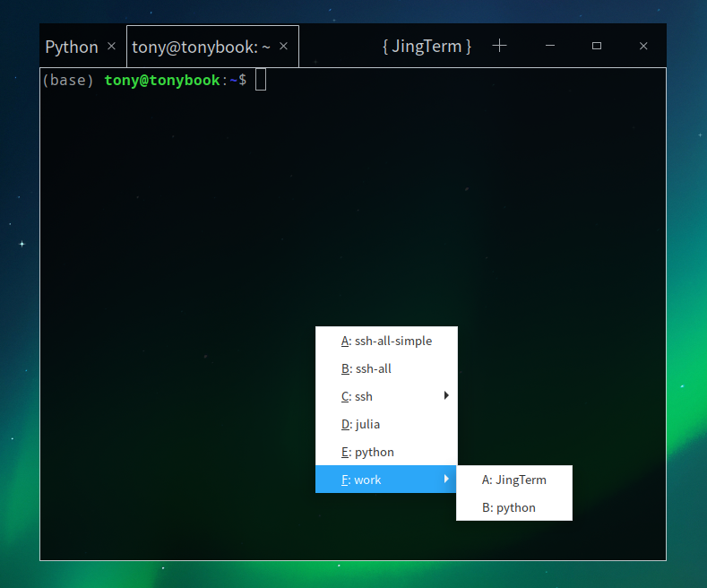Click the { JingTerm } title label

pos(427,46)
